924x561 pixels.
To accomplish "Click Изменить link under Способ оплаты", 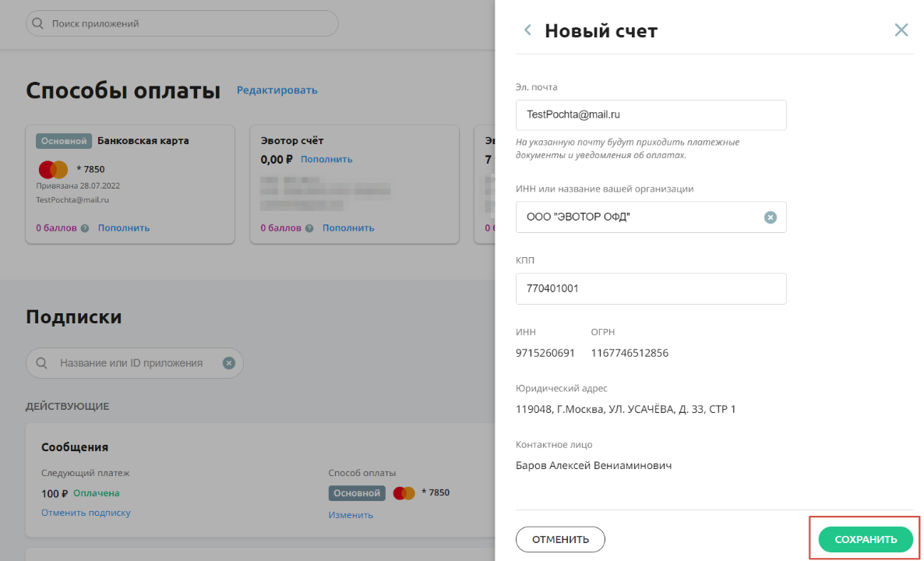I will 351,515.
